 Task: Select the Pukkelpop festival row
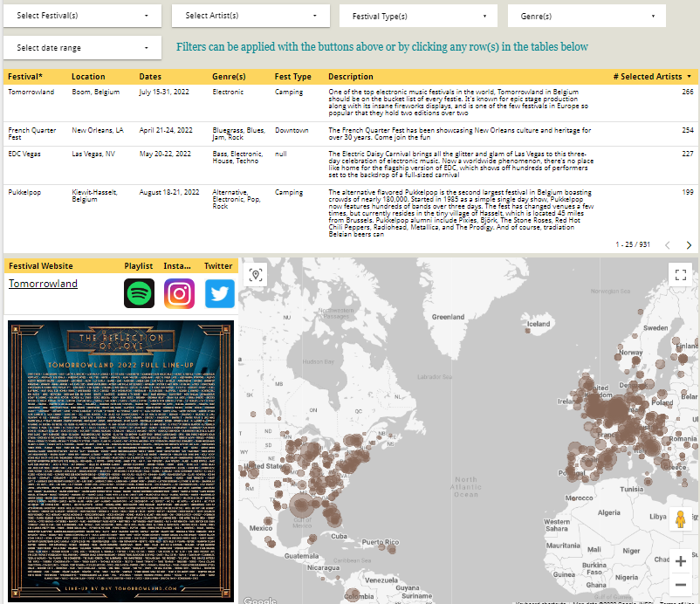(350, 213)
